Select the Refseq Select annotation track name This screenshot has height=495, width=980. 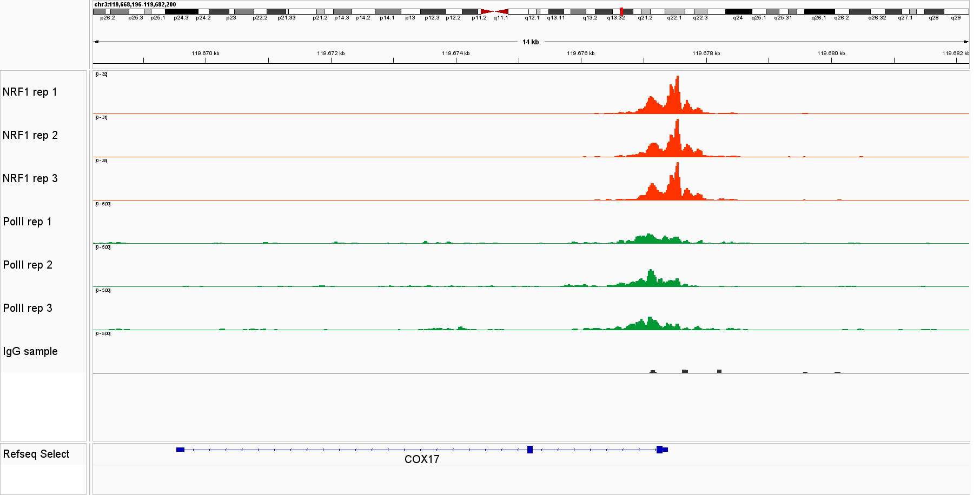point(36,454)
